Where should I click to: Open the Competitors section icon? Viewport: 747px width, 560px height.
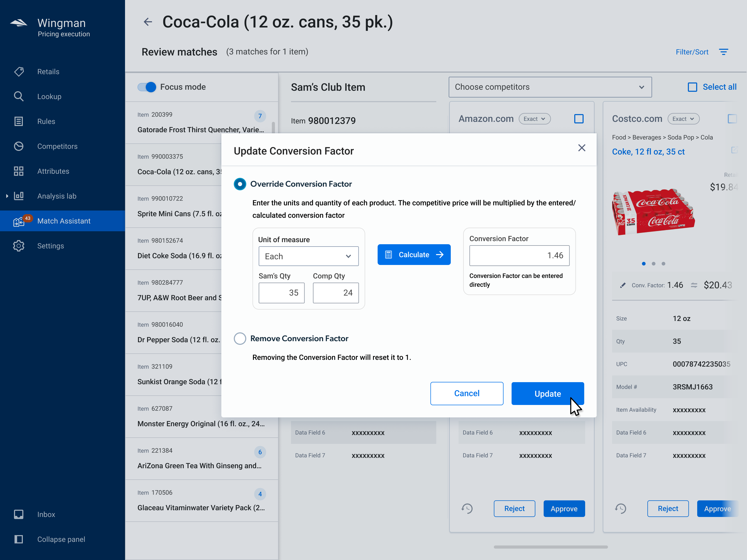(x=19, y=146)
